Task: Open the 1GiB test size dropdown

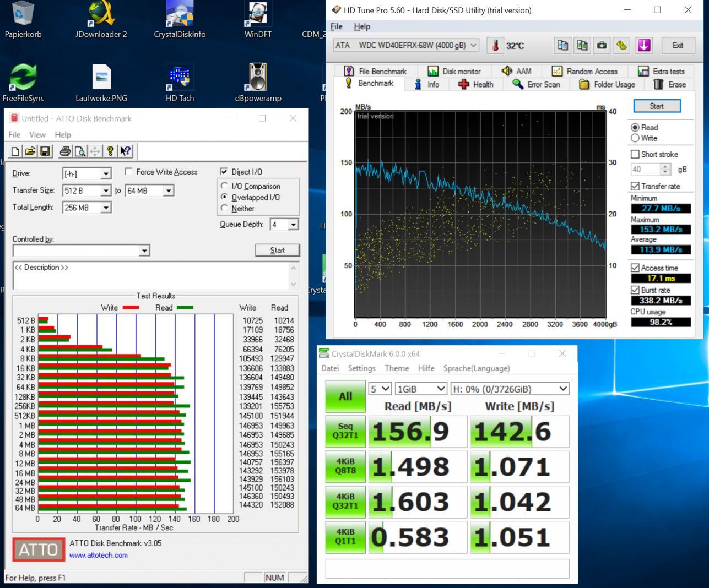Action: 421,389
